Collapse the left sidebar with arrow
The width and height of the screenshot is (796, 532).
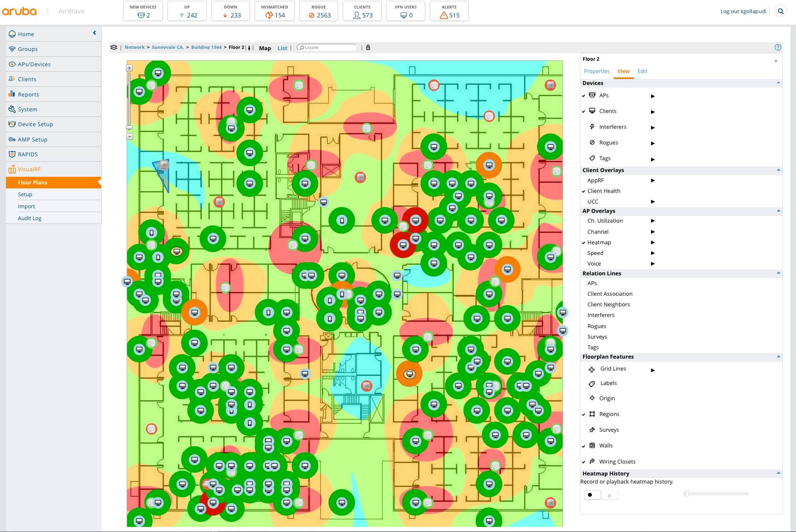coord(94,33)
